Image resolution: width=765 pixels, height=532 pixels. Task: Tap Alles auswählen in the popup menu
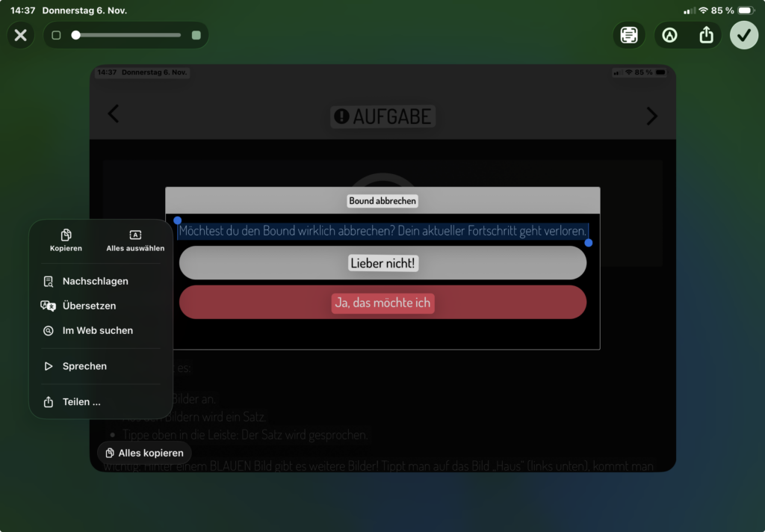coord(135,240)
